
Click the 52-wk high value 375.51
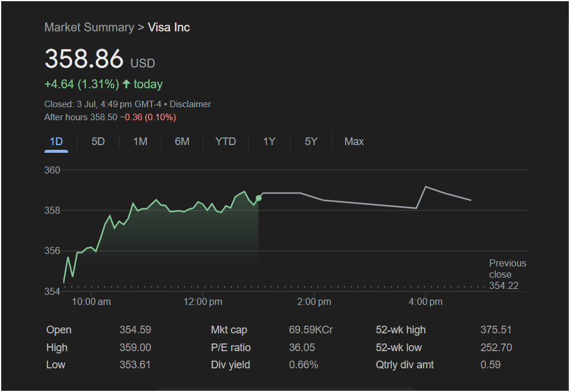click(x=496, y=330)
